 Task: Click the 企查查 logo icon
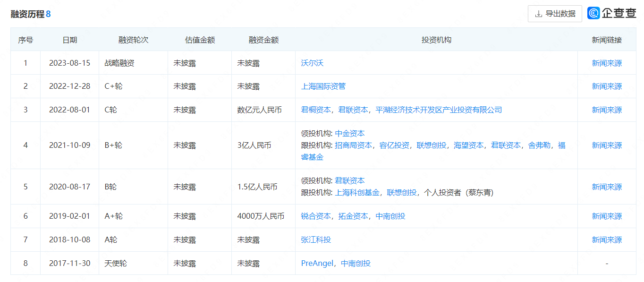[593, 13]
